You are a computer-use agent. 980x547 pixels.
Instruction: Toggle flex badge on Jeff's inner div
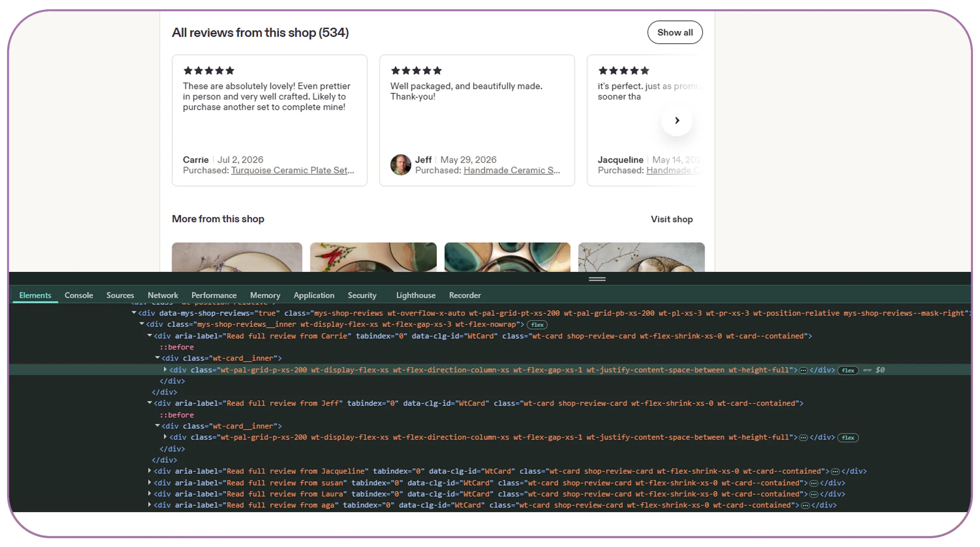848,438
